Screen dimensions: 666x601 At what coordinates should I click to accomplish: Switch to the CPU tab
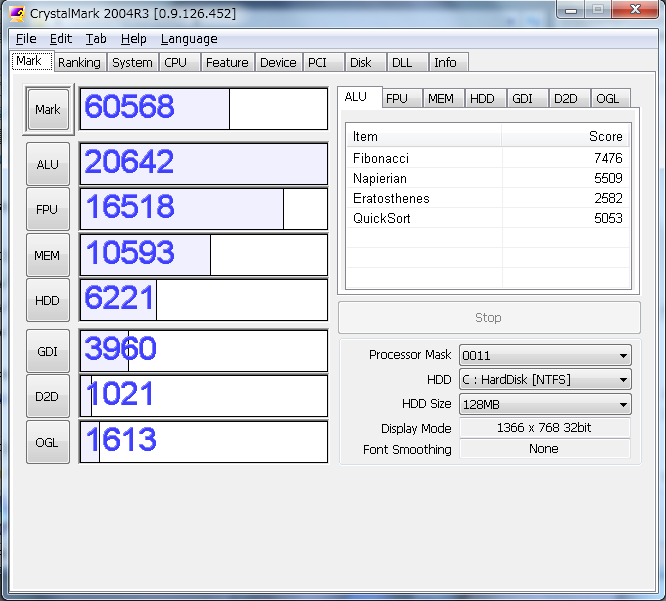(179, 62)
